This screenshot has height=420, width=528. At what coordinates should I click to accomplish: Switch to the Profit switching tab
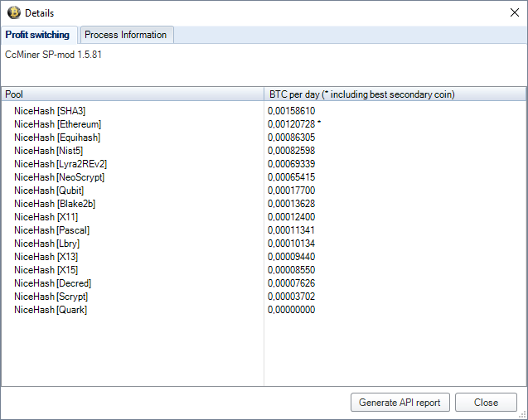38,35
